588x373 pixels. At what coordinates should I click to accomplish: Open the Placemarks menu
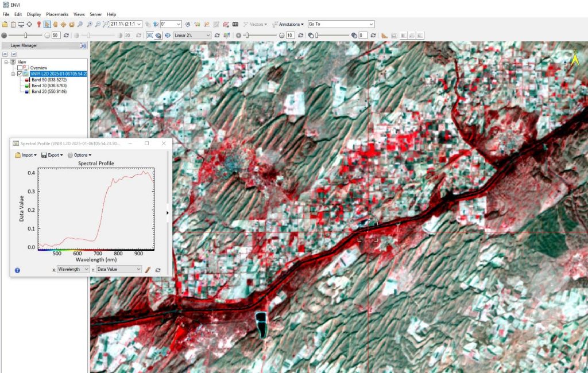coord(57,14)
